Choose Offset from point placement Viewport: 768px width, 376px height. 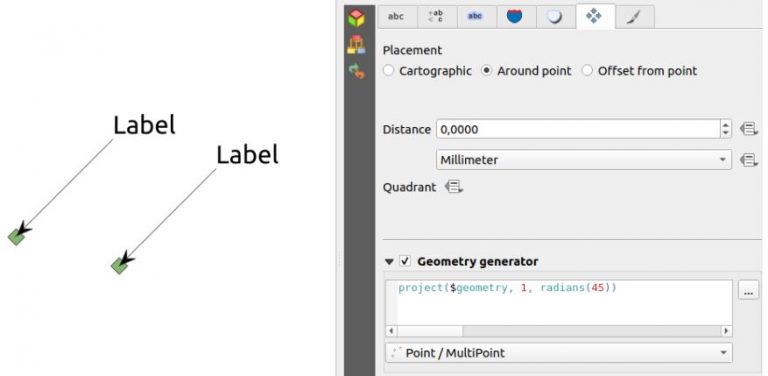(639, 71)
